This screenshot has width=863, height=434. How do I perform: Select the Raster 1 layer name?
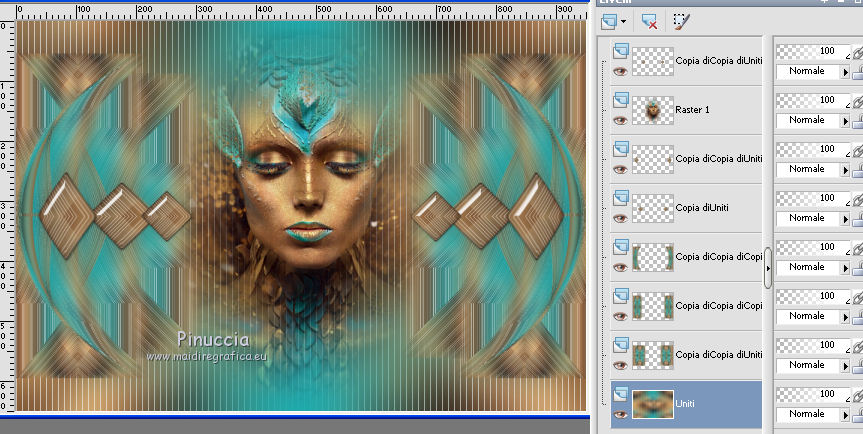[692, 110]
